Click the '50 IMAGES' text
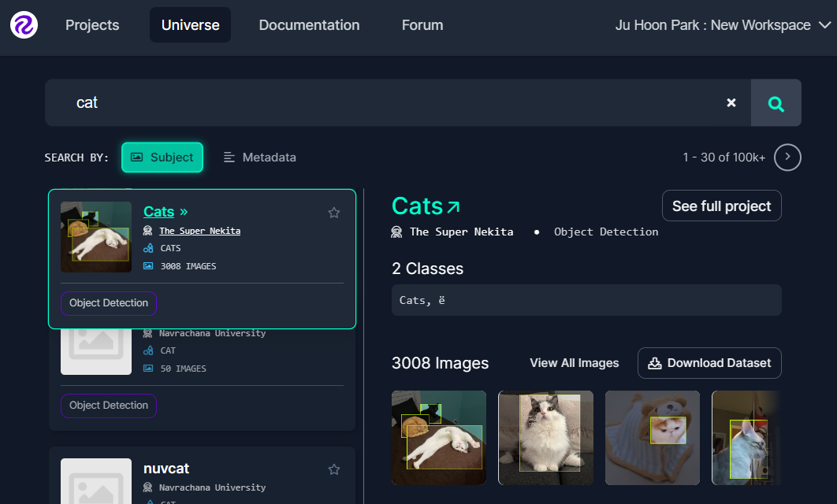This screenshot has height=504, width=837. coord(183,369)
